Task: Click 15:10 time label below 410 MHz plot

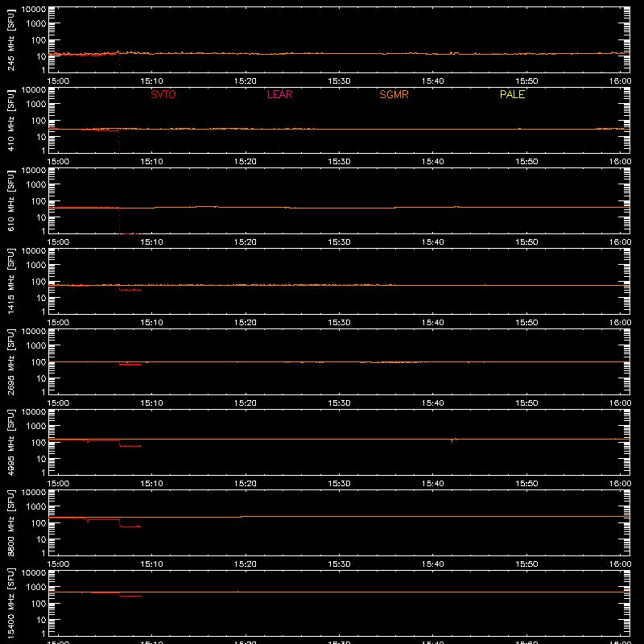Action: coord(151,162)
